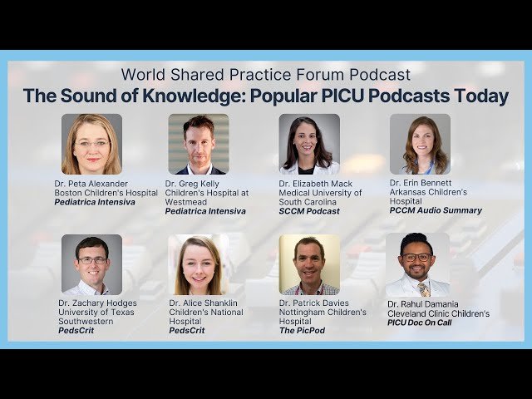Click 'PedsCrit' under Dr. Alice Shanklin
The image size is (532, 399).
pos(186,331)
